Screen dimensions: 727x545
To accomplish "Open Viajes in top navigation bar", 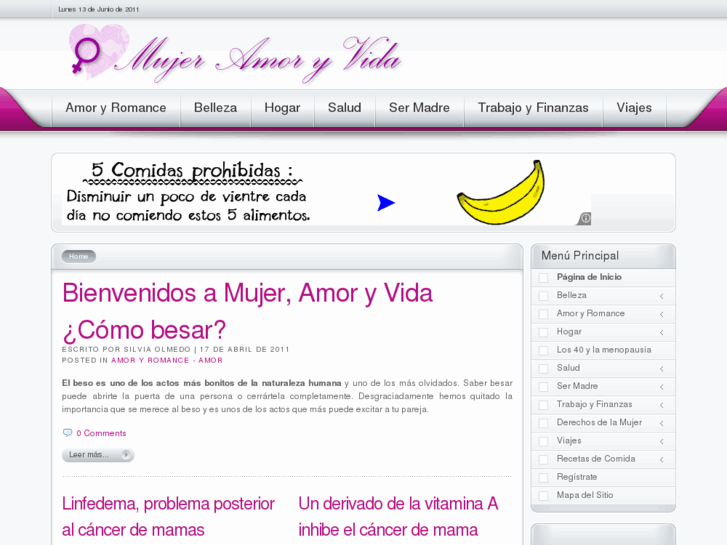I will 634,108.
